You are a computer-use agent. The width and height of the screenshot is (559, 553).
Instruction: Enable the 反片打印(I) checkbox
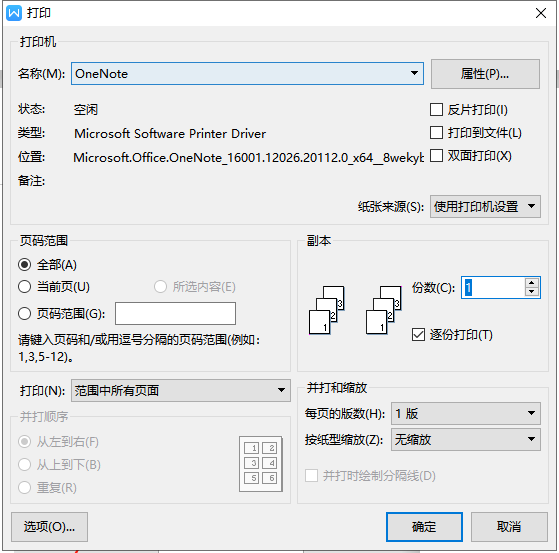point(436,110)
